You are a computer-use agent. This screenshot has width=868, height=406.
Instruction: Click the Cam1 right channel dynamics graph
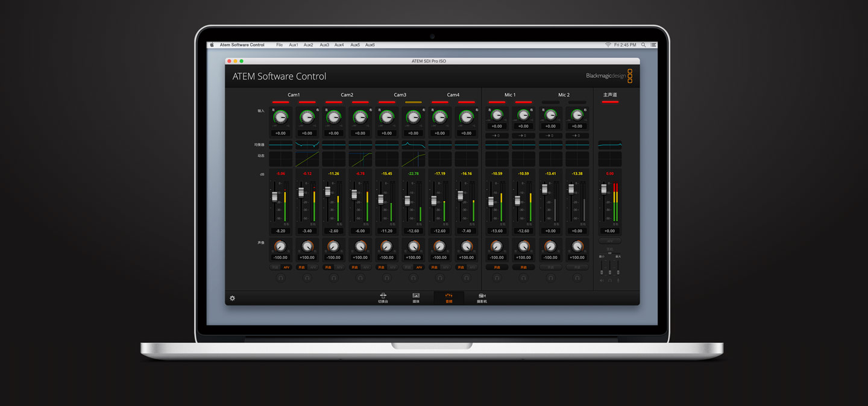[307, 159]
